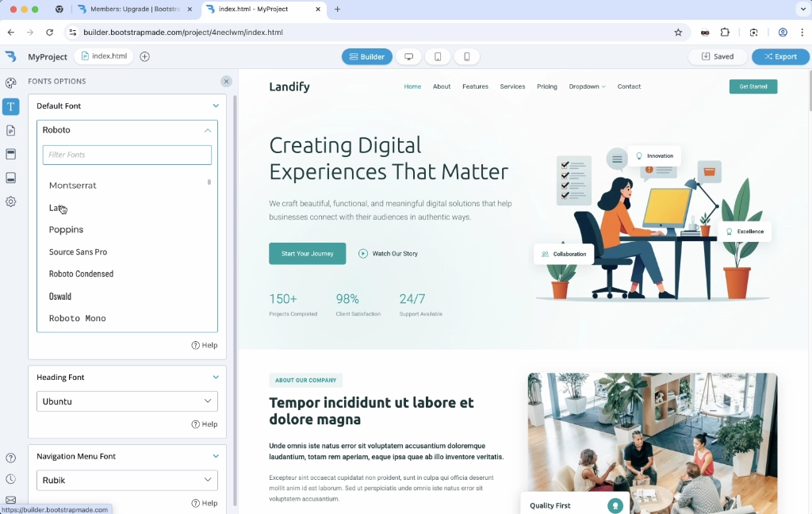
Task: Open the footer layout sidebar icon
Action: click(10, 178)
